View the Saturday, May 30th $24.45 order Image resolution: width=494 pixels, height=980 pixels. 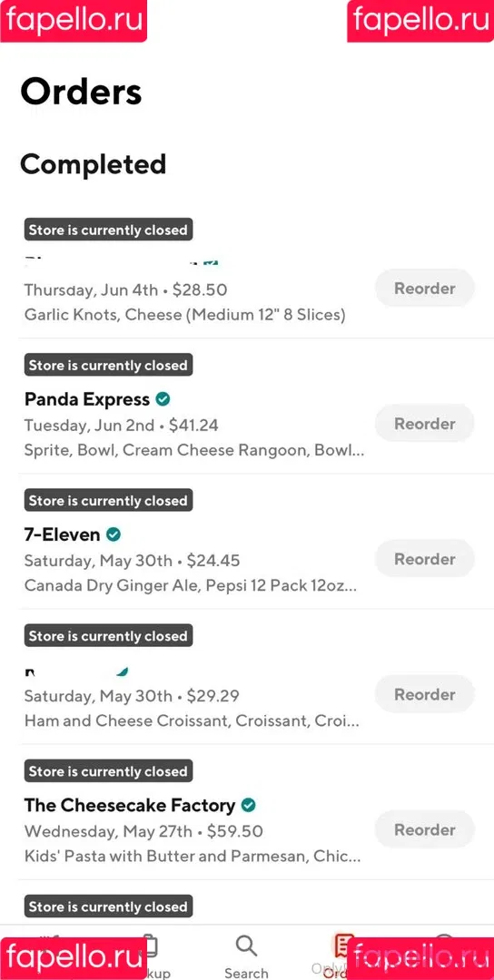click(x=132, y=562)
